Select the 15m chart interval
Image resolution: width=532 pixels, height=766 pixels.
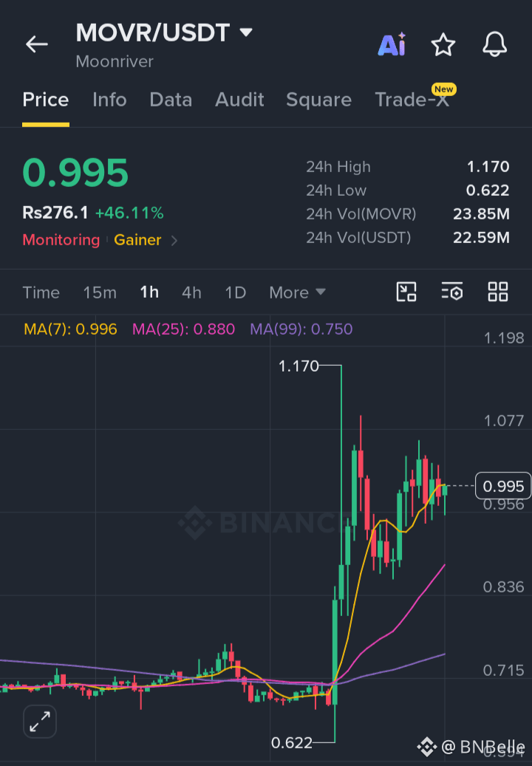tap(100, 293)
